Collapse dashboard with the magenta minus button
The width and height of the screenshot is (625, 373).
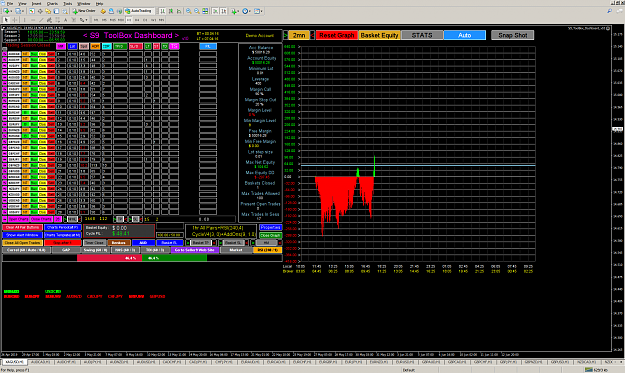coord(4,219)
